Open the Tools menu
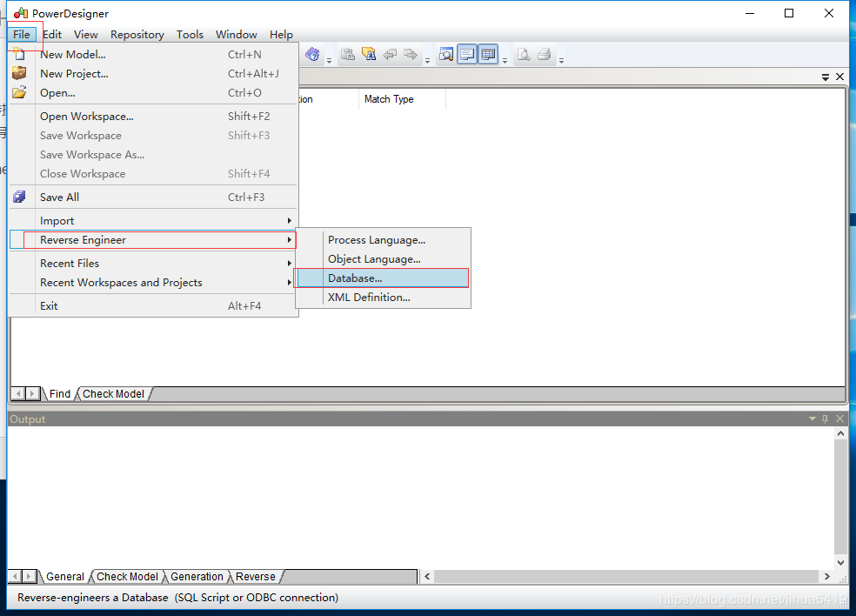The width and height of the screenshot is (856, 616). [190, 35]
